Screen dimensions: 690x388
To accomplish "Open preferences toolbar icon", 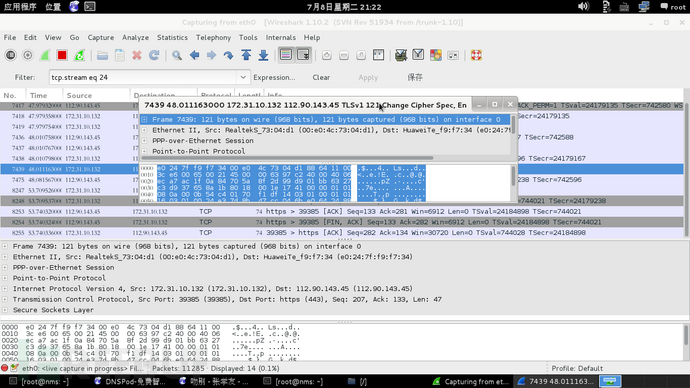I will (x=453, y=55).
